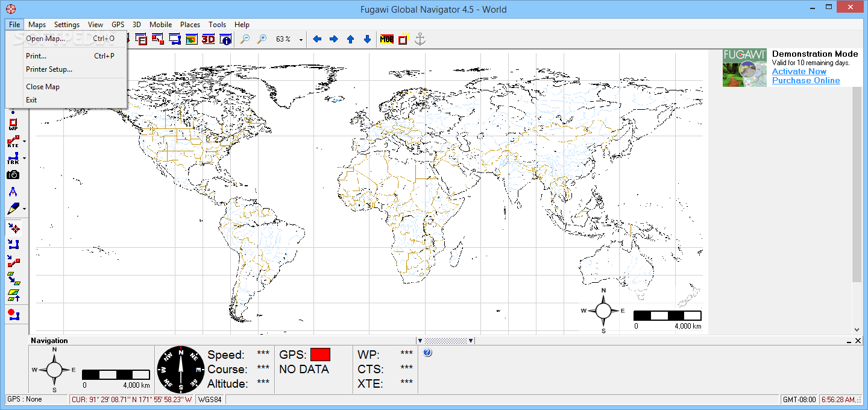Open the zoom percentage dropdown arrow

click(301, 40)
